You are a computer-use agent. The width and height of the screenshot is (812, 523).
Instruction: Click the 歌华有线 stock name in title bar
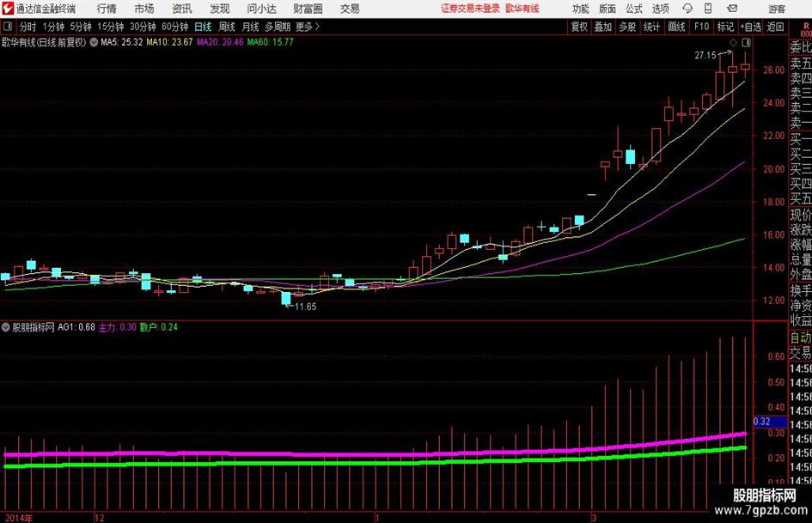tap(522, 9)
